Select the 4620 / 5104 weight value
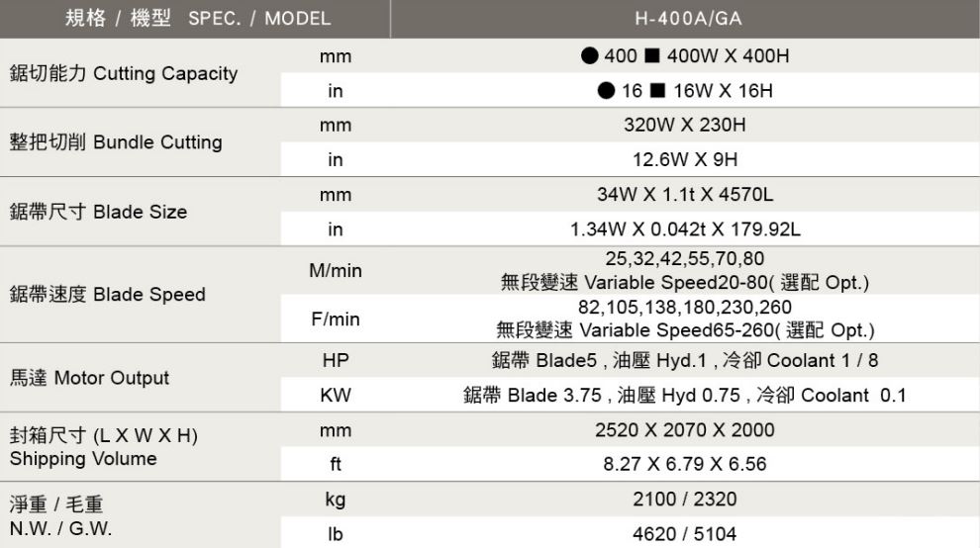Image resolution: width=980 pixels, height=548 pixels. click(685, 534)
